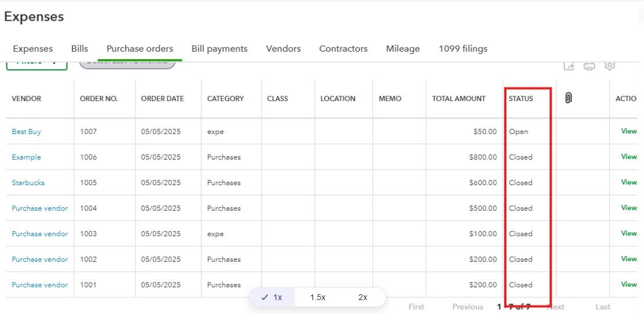Open Purchase vendor link for order 1002

(40, 259)
